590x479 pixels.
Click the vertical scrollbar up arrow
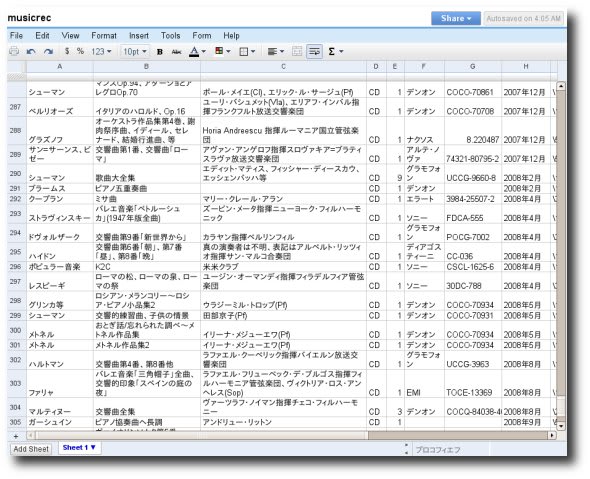click(561, 86)
